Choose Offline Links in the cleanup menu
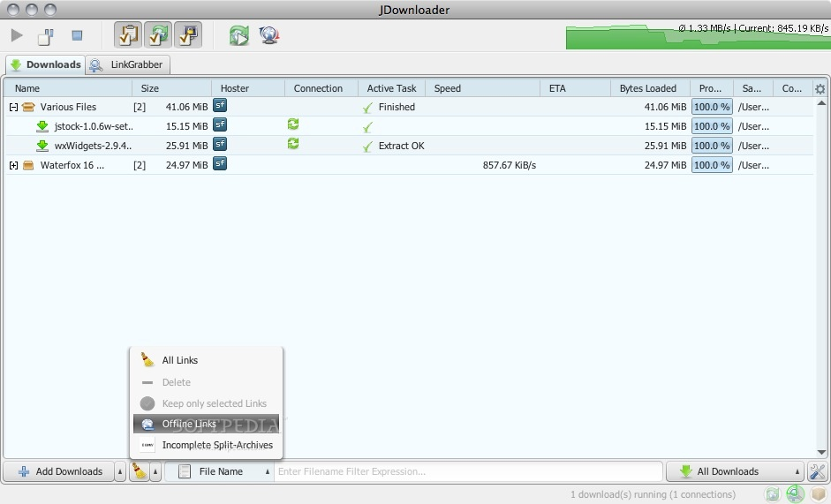 tap(206, 424)
